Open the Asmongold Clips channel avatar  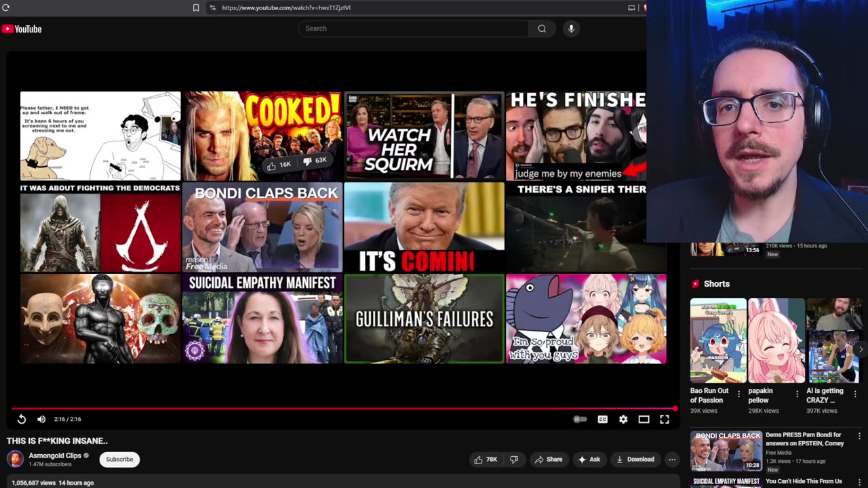coord(15,459)
